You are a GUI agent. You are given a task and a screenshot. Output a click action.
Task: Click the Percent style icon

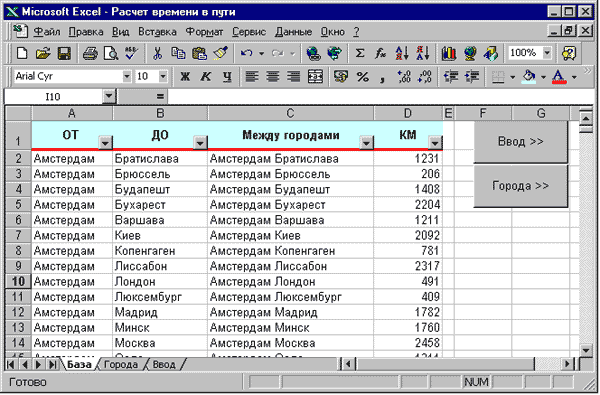pos(362,77)
